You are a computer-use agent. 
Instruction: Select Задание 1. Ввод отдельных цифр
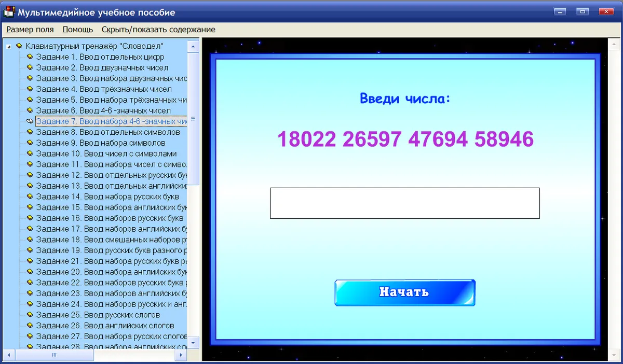pos(100,57)
